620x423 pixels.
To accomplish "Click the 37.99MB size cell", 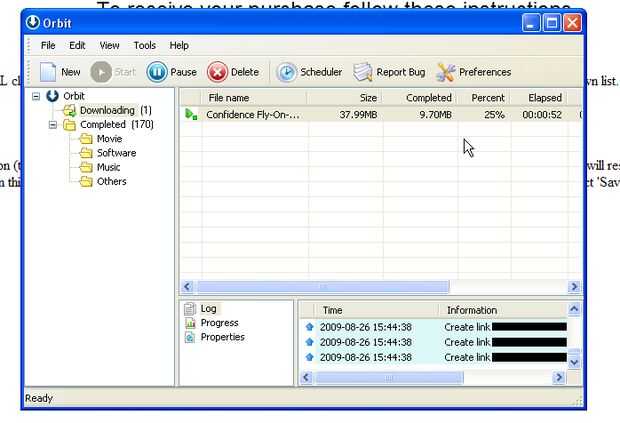I will coord(358,115).
